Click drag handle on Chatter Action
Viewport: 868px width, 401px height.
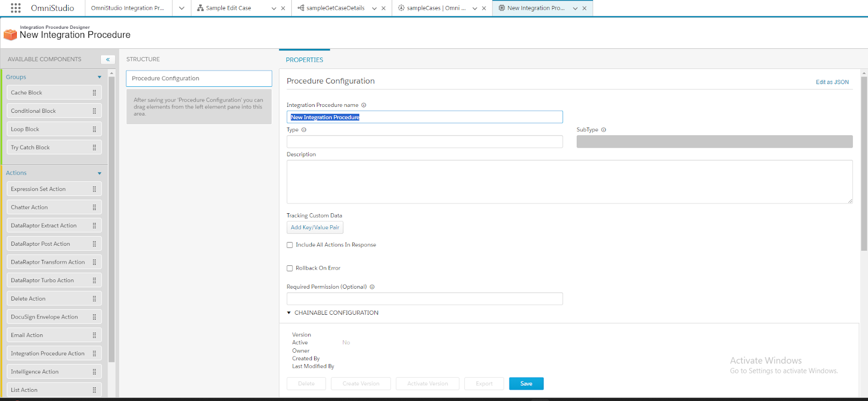tap(94, 207)
